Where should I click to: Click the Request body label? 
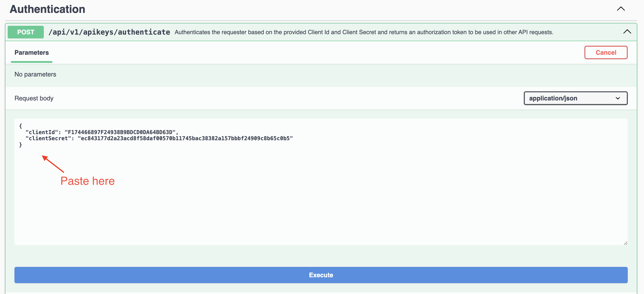(x=34, y=98)
